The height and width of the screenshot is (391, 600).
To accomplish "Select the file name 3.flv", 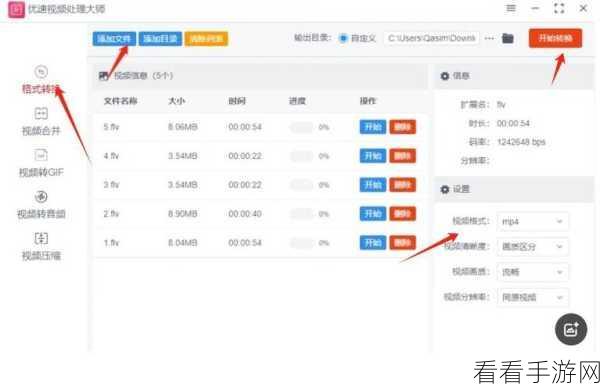I will [x=111, y=185].
